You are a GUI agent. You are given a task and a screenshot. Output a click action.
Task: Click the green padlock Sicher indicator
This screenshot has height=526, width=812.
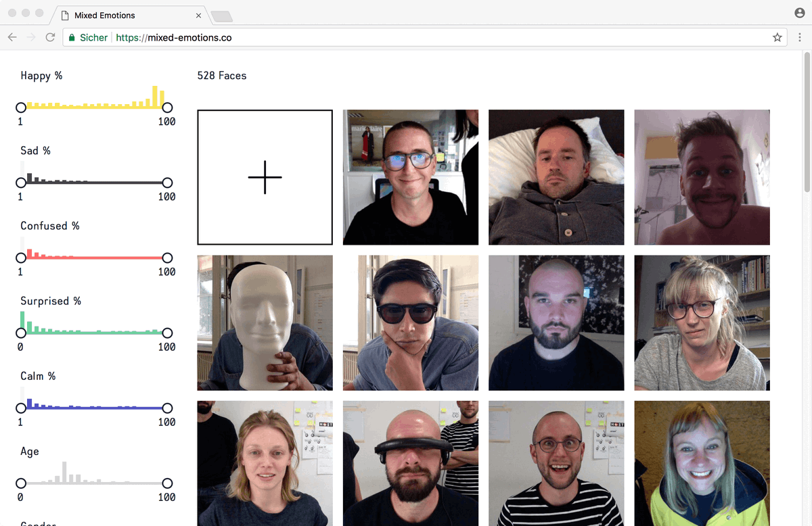pos(88,38)
